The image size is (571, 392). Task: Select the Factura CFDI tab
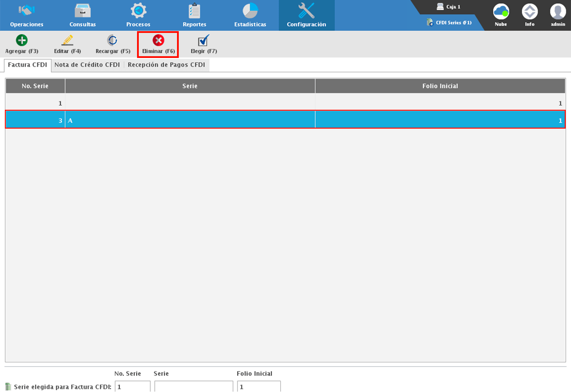coord(27,65)
